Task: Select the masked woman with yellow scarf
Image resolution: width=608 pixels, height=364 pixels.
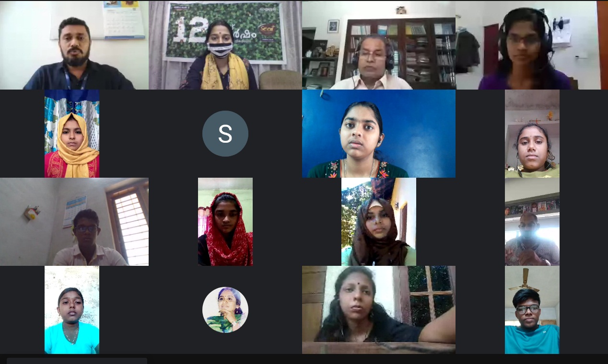Action: [225, 45]
